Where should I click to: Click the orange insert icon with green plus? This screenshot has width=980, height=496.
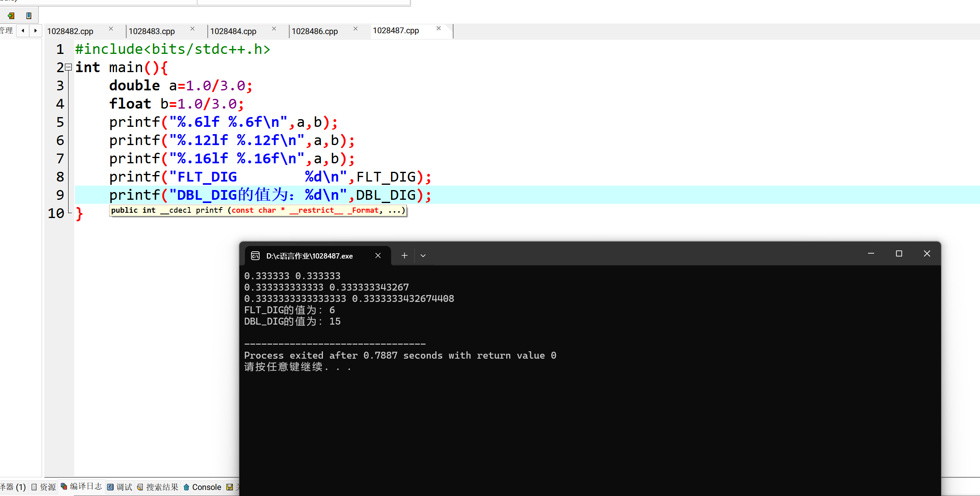click(11, 16)
